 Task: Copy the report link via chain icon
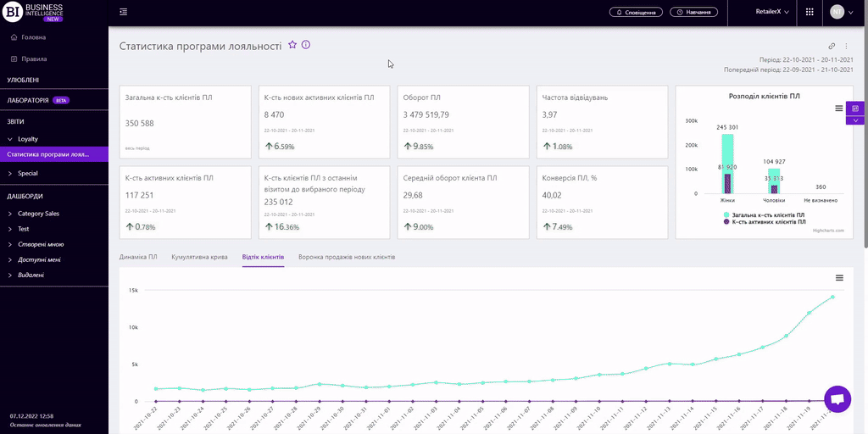(832, 46)
